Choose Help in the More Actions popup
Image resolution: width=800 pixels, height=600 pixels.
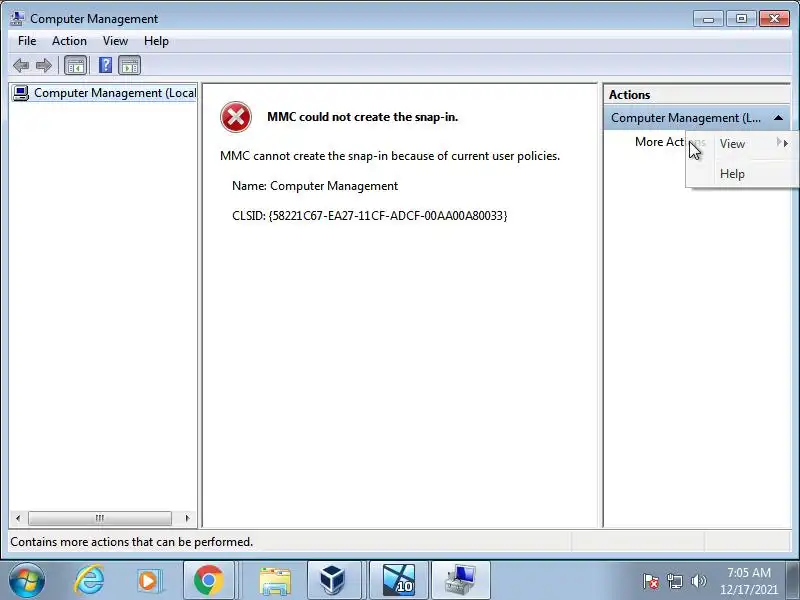point(742,174)
